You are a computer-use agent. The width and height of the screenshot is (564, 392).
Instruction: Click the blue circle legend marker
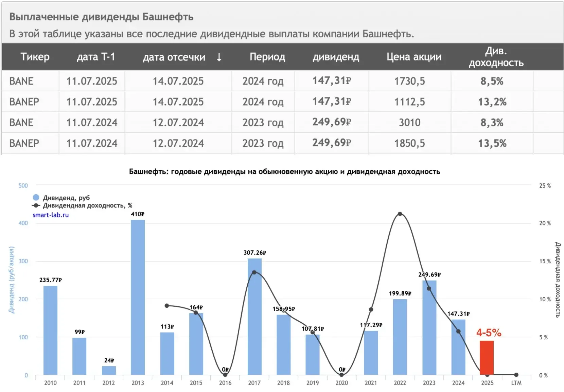(x=36, y=197)
